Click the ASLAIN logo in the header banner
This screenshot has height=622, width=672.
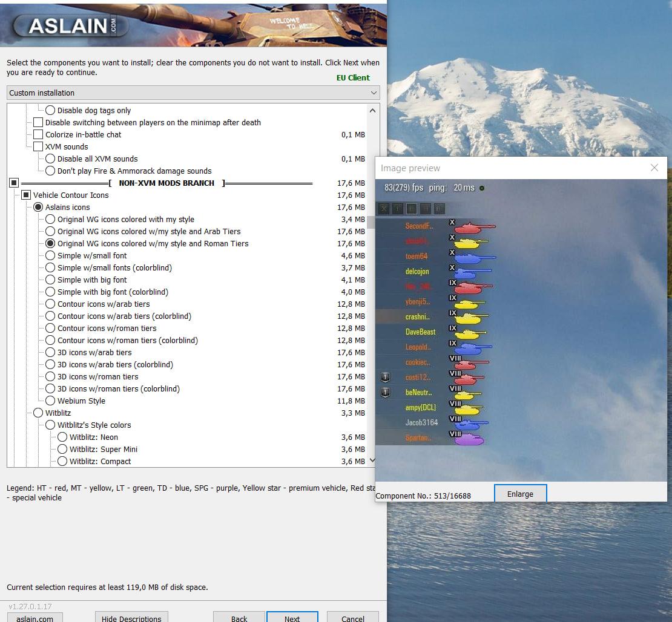click(70, 25)
